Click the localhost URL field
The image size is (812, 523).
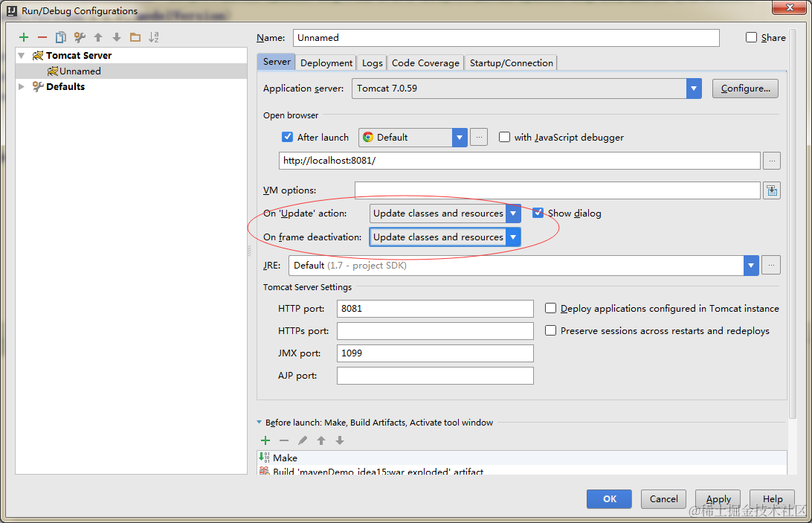pyautogui.click(x=520, y=161)
